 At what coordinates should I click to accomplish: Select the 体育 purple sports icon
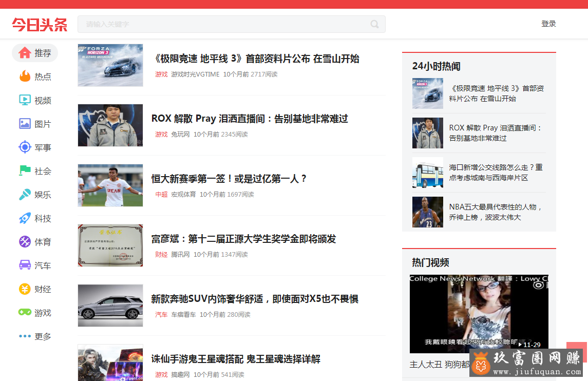[25, 241]
